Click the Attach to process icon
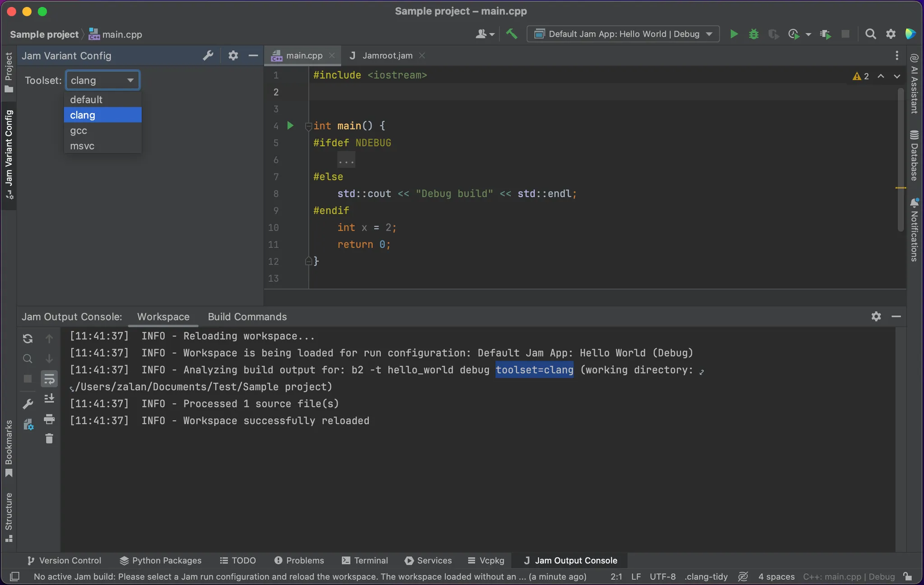This screenshot has height=585, width=924. coord(826,34)
